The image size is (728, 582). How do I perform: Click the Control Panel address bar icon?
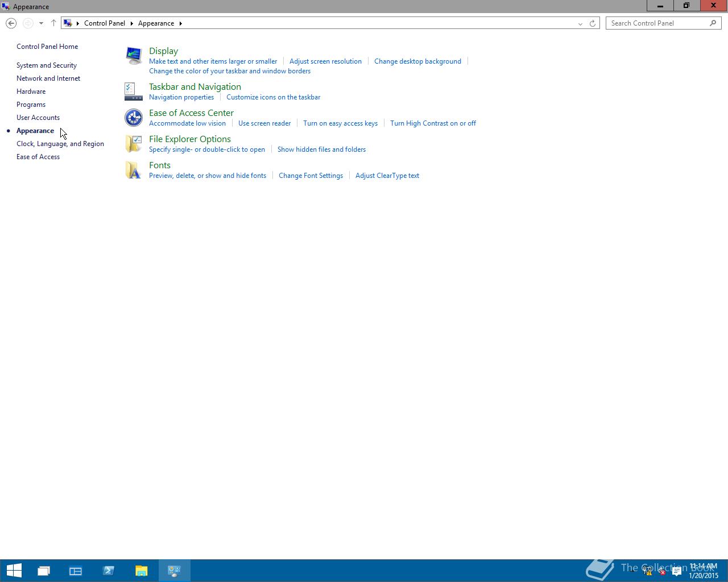click(x=68, y=23)
